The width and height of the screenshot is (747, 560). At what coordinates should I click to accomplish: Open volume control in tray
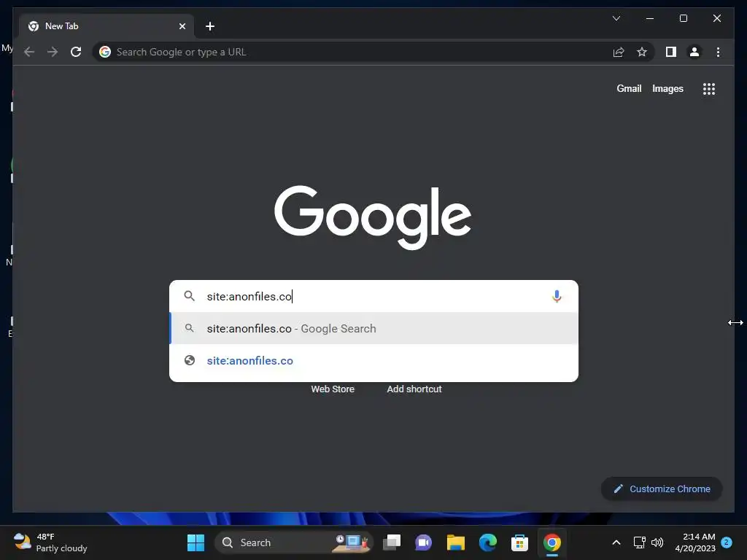click(657, 542)
